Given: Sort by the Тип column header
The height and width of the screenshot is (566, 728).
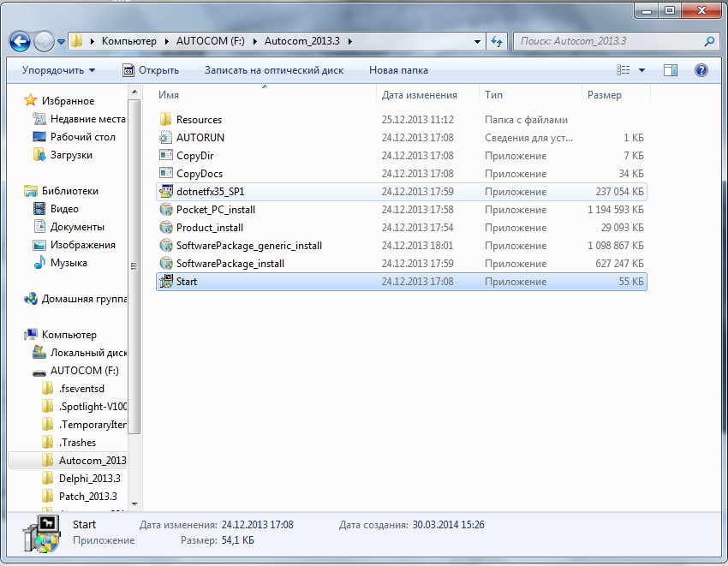Looking at the screenshot, I should click(x=531, y=95).
